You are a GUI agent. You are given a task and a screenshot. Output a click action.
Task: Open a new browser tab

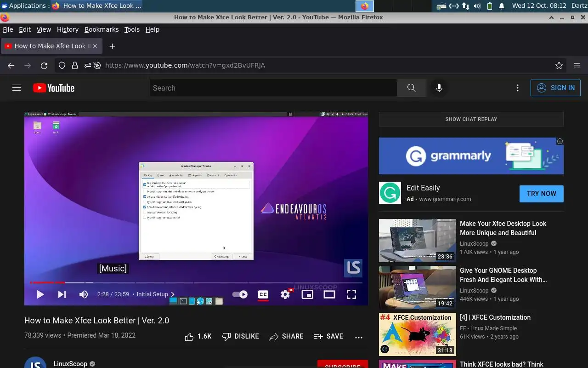(x=112, y=46)
